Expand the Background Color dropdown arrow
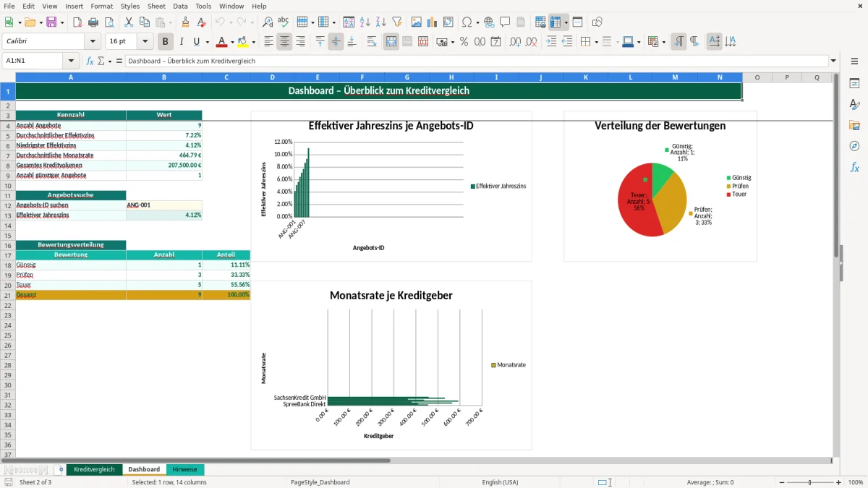The height and width of the screenshot is (488, 868). 253,42
